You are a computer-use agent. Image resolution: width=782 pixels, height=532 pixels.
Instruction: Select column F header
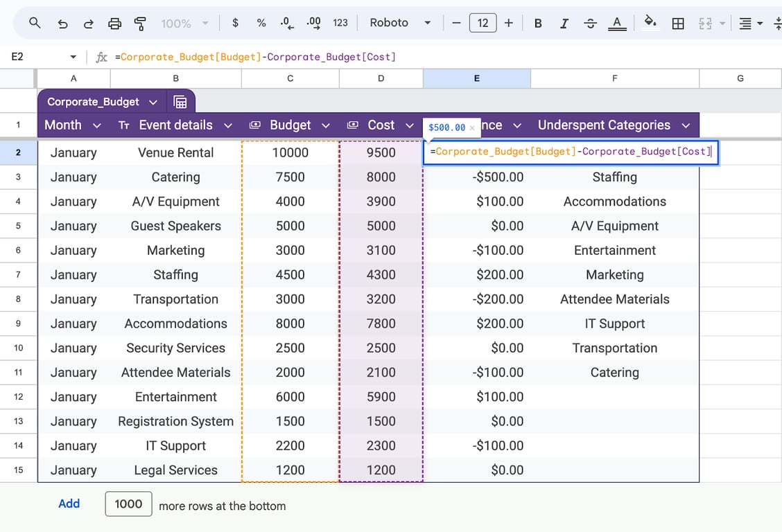(x=614, y=78)
